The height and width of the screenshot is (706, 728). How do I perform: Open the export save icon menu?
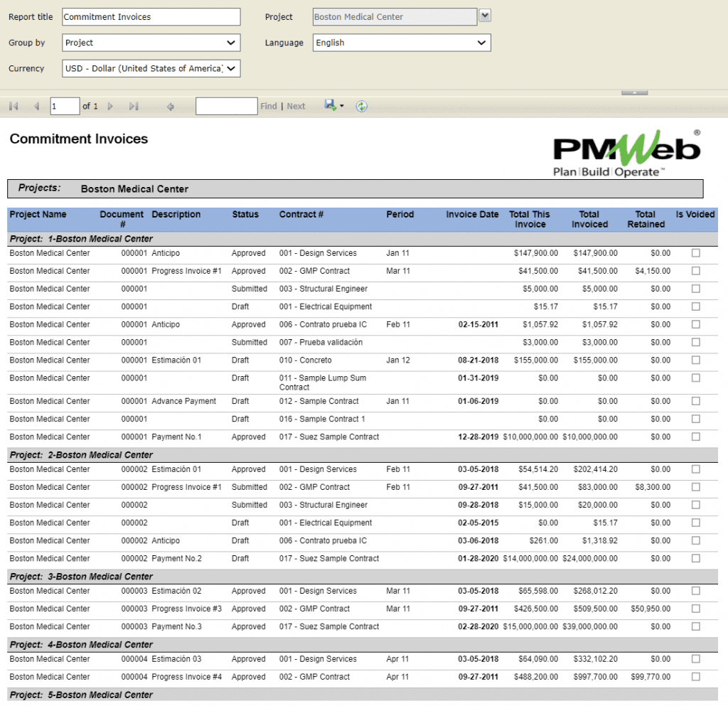pyautogui.click(x=330, y=105)
